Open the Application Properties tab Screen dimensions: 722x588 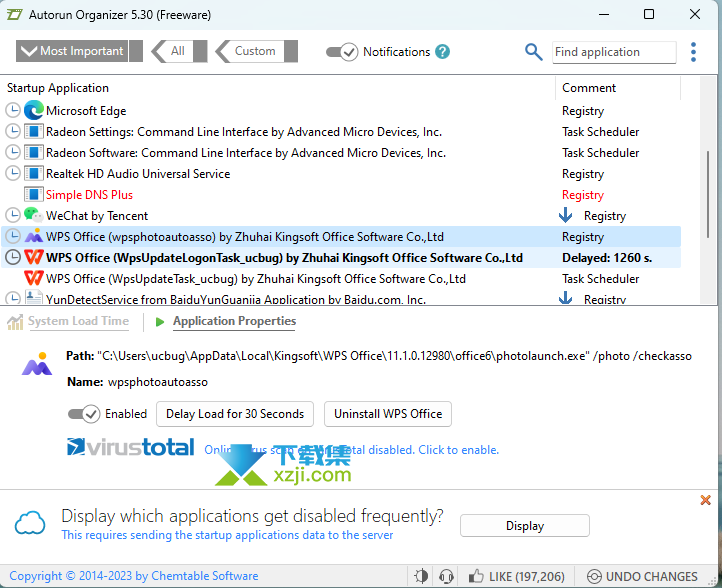click(x=234, y=321)
